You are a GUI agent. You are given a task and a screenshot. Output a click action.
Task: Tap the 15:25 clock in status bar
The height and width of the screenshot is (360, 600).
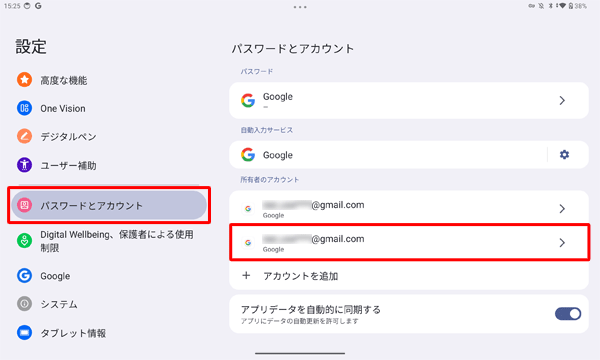(12, 6)
